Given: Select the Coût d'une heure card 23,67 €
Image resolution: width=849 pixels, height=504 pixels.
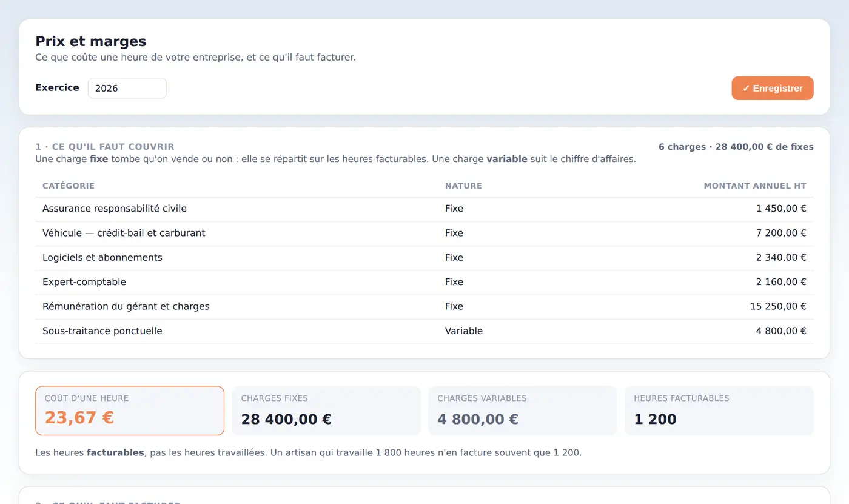Looking at the screenshot, I should coord(130,411).
